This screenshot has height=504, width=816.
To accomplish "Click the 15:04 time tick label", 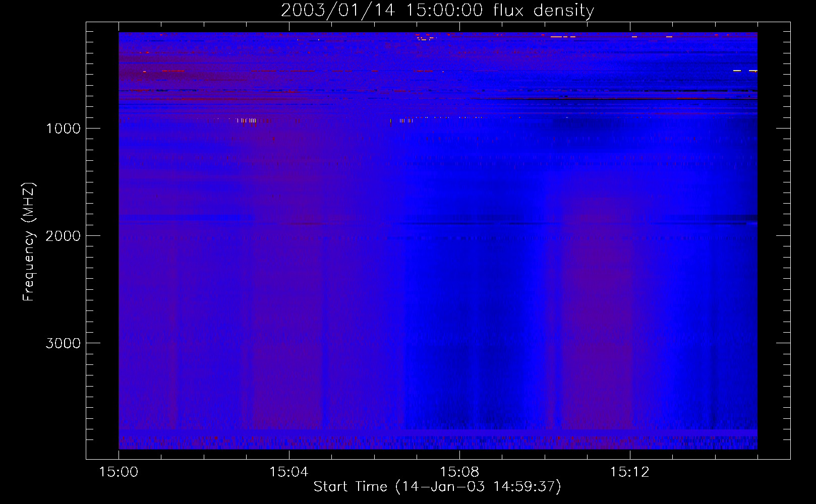I will pos(288,472).
